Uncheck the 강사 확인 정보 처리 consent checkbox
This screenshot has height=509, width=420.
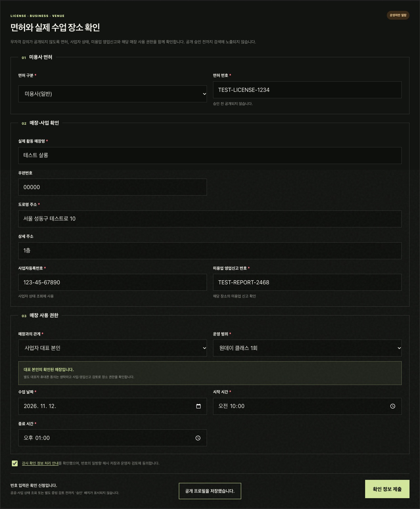click(x=15, y=463)
